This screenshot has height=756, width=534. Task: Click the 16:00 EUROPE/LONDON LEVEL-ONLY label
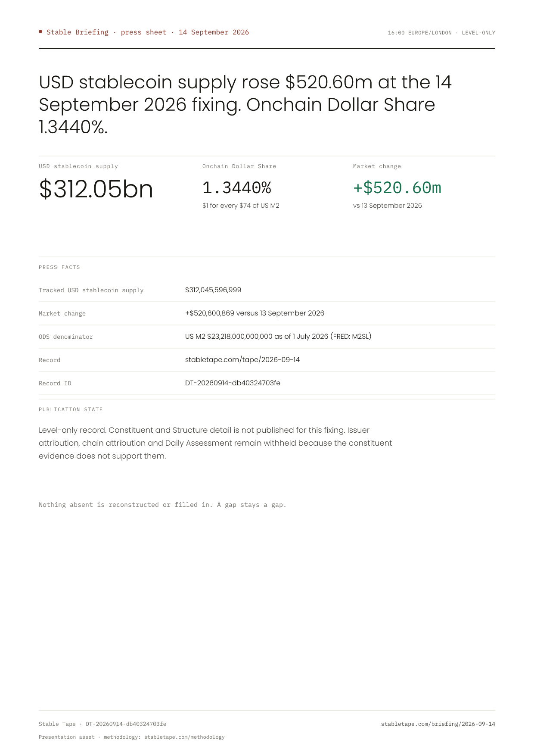tap(441, 33)
